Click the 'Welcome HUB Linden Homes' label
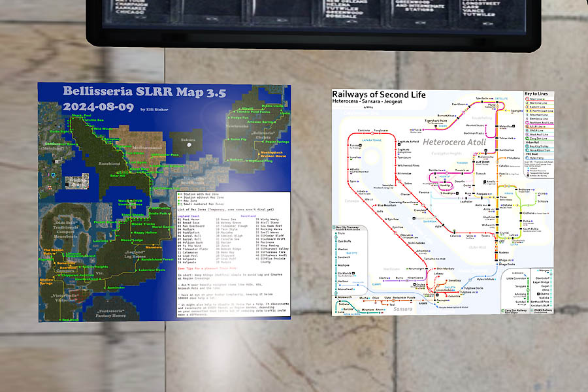This screenshot has height=392, width=588. (130, 203)
